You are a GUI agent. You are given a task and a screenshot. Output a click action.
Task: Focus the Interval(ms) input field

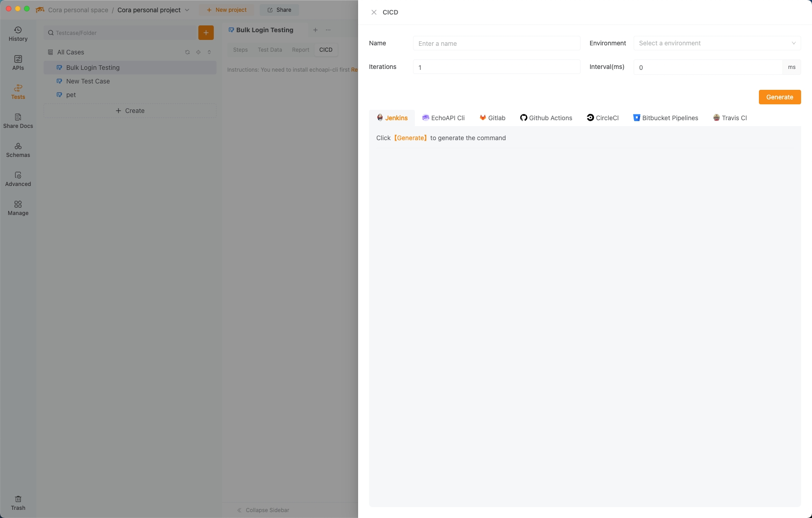coord(708,67)
